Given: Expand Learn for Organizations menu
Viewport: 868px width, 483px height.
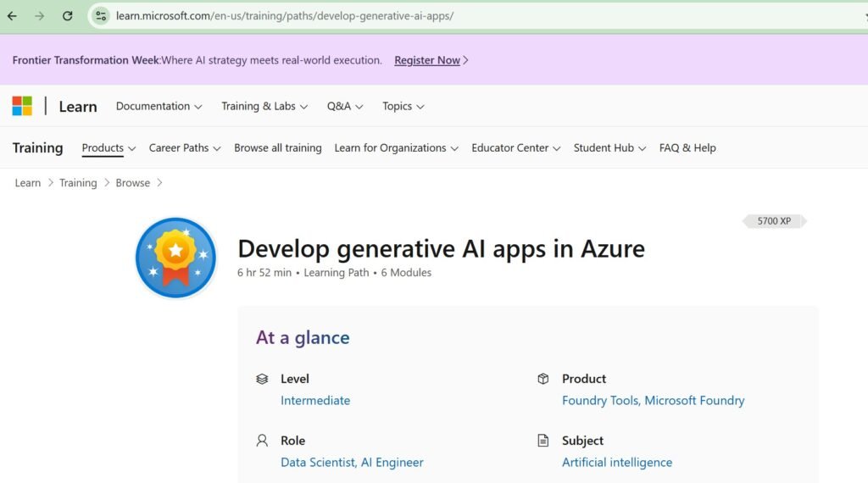Looking at the screenshot, I should 397,147.
